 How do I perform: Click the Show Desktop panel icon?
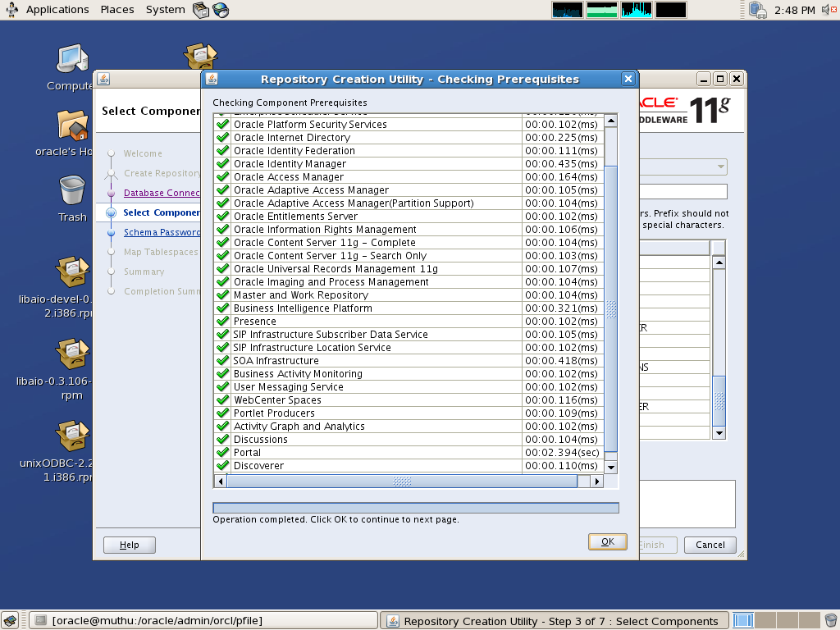(10, 620)
